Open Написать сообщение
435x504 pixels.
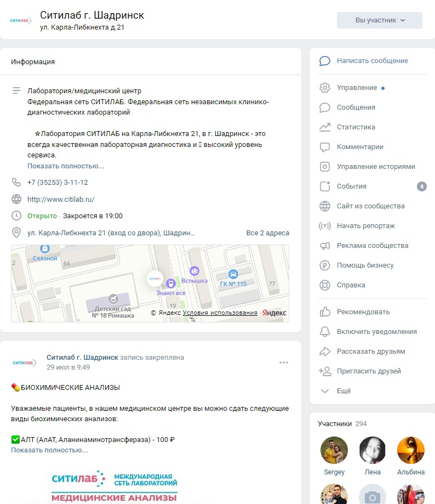pyautogui.click(x=373, y=61)
